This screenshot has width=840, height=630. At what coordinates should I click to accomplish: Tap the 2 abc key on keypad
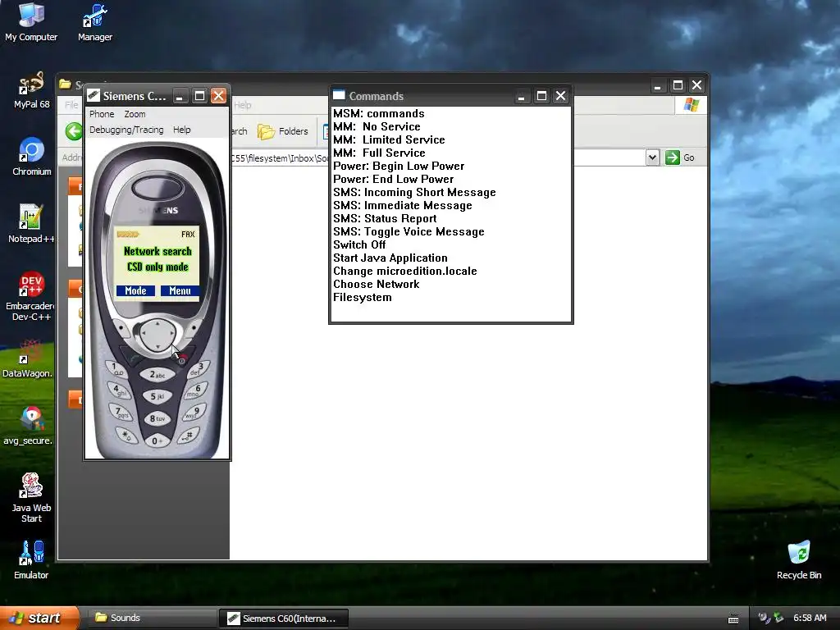coord(157,374)
